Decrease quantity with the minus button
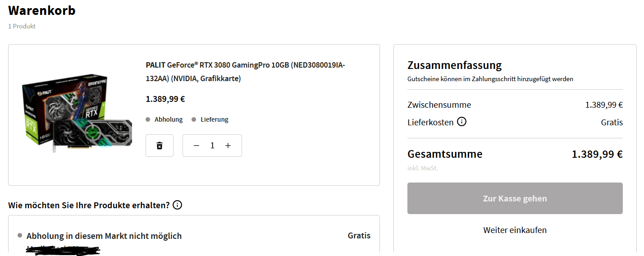This screenshot has height=256, width=644. click(x=196, y=146)
